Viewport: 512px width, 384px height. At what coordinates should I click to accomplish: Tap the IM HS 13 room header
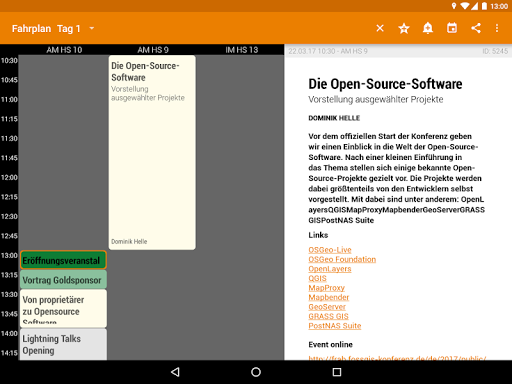(242, 50)
